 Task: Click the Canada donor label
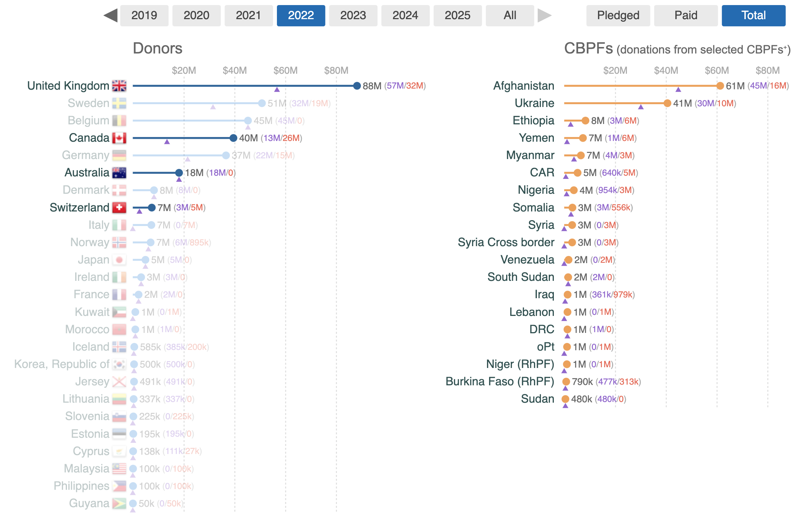(89, 138)
